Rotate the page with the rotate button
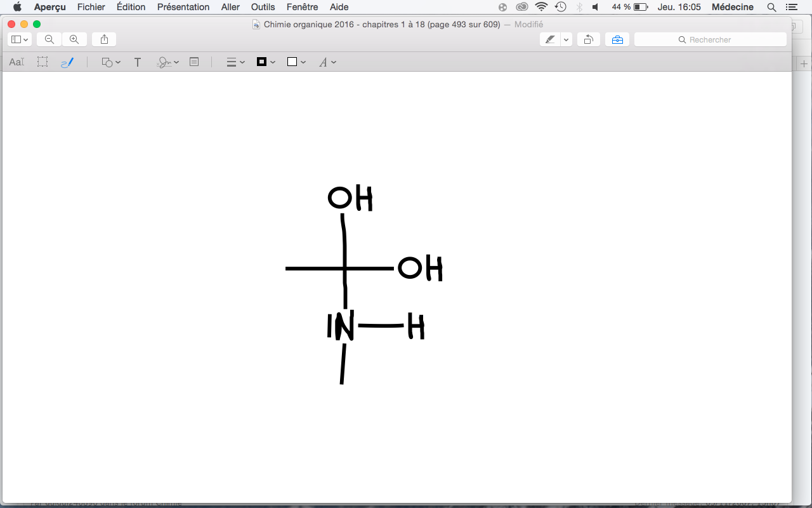The width and height of the screenshot is (812, 508). [x=589, y=39]
